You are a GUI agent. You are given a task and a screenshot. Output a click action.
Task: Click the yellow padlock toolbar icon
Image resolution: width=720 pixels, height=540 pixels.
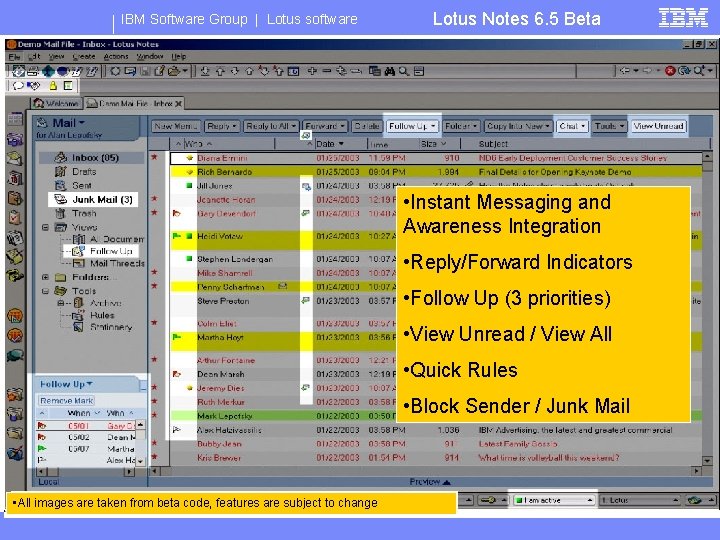click(x=53, y=85)
